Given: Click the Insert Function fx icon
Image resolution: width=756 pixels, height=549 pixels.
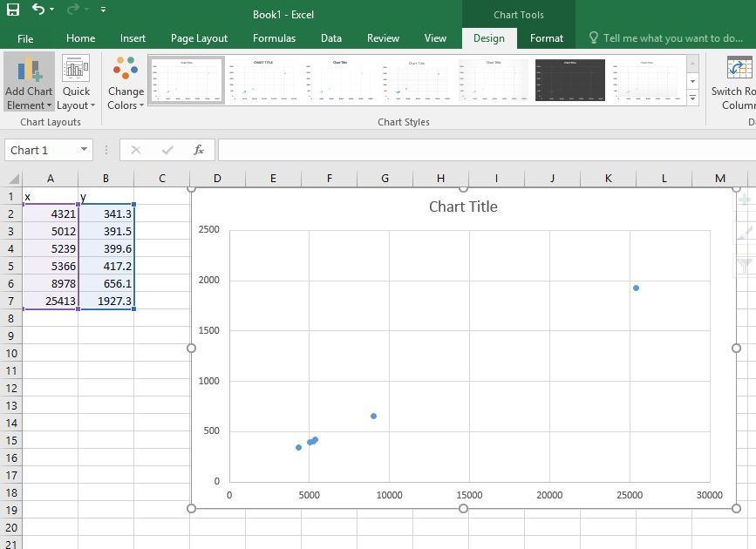Looking at the screenshot, I should click(199, 150).
